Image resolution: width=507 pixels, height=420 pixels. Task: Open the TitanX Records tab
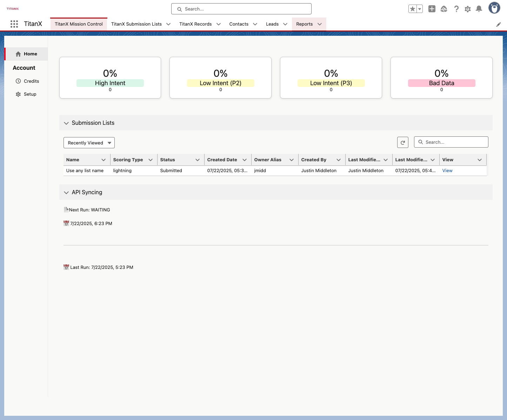click(195, 24)
